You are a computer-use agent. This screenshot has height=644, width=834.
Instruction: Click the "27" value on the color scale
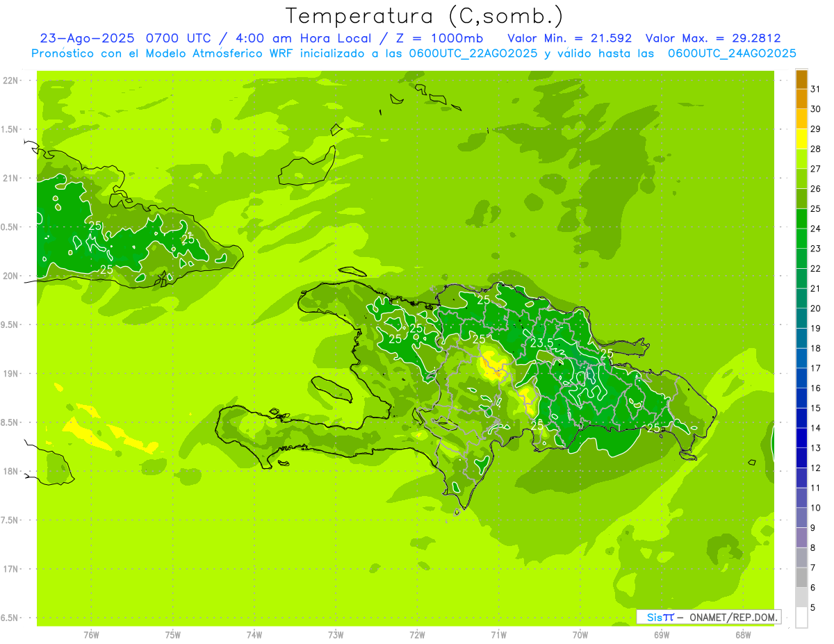point(816,169)
